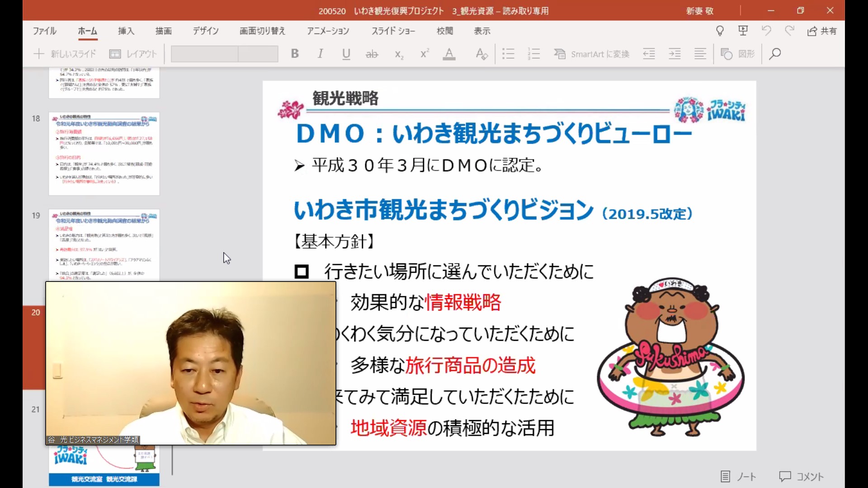The image size is (868, 488).
Task: Click the レイアウト button
Action: tap(133, 54)
